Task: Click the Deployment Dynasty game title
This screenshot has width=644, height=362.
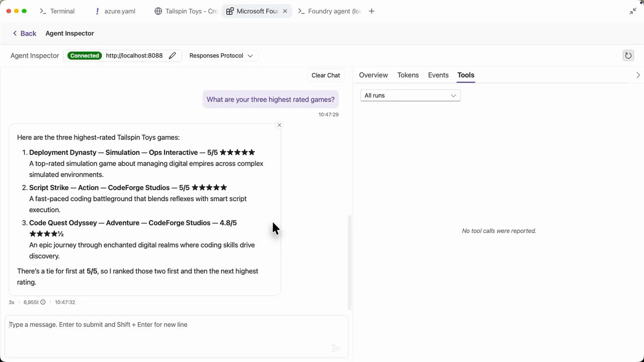Action: [x=62, y=152]
